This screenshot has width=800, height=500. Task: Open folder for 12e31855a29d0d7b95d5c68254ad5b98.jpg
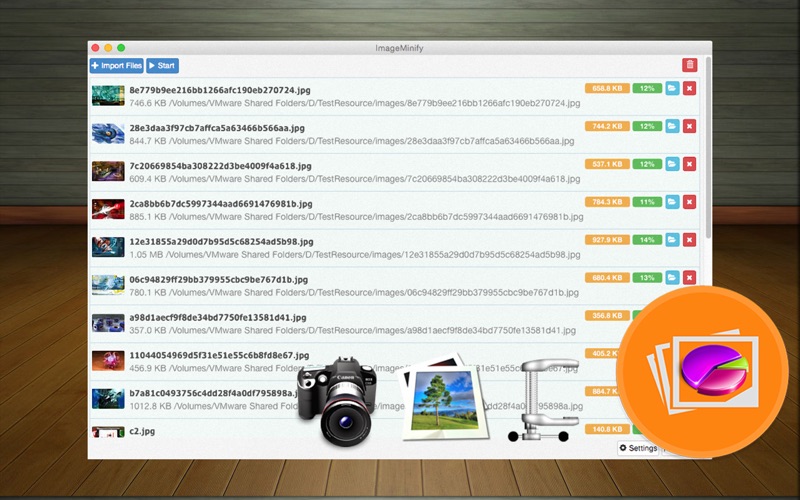tap(672, 240)
